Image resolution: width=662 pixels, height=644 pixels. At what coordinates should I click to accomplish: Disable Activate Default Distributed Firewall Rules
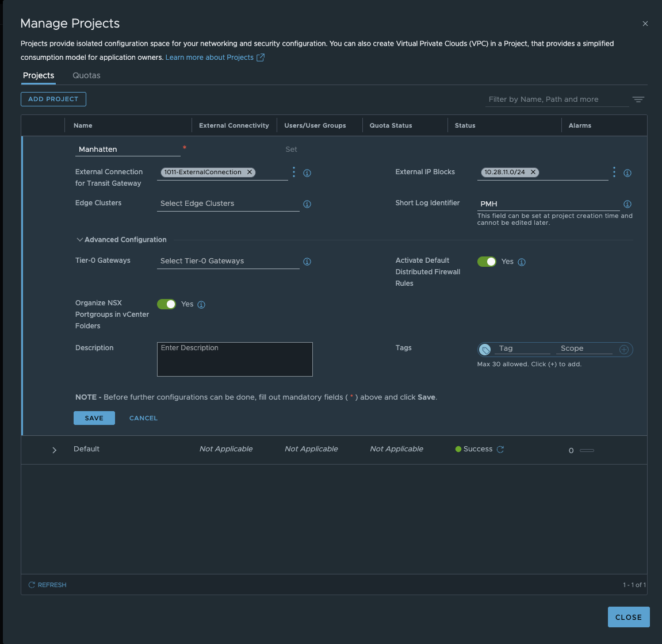pos(487,261)
